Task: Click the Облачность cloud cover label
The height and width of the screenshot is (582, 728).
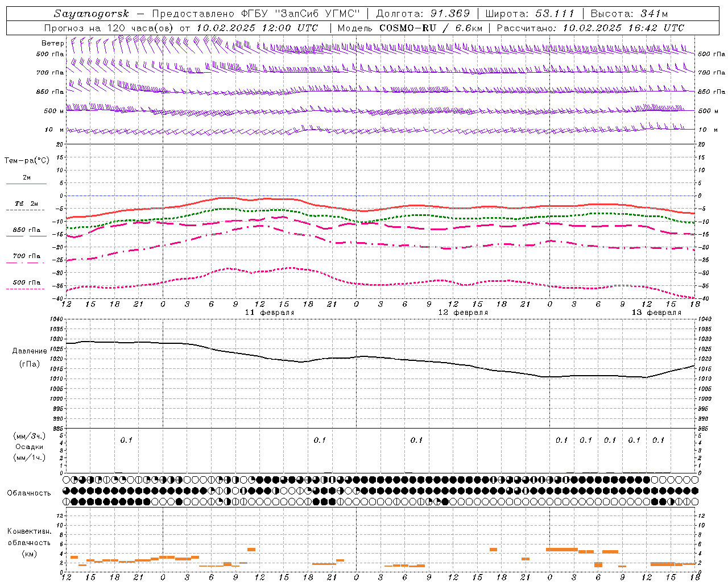Action: pyautogui.click(x=29, y=493)
